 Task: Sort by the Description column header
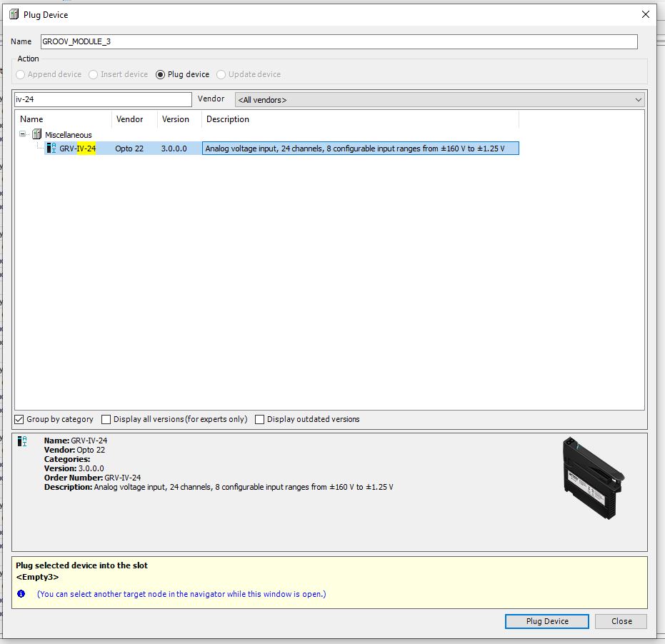pos(360,119)
